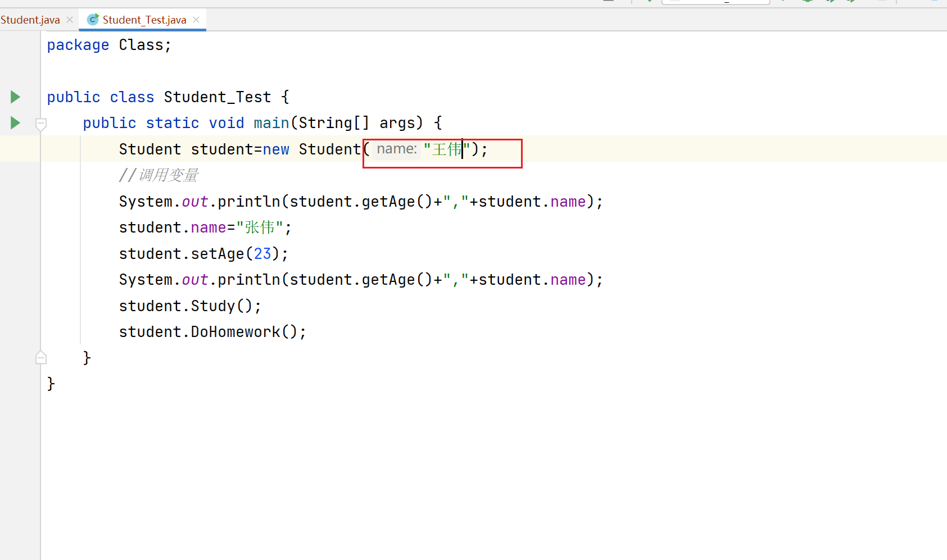Click the 'new' keyword
The image size is (947, 560).
(276, 149)
